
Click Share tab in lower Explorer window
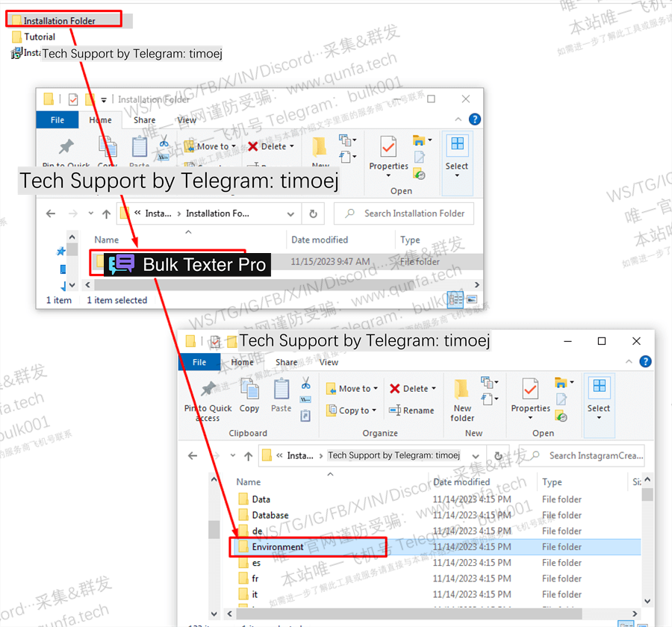point(286,362)
